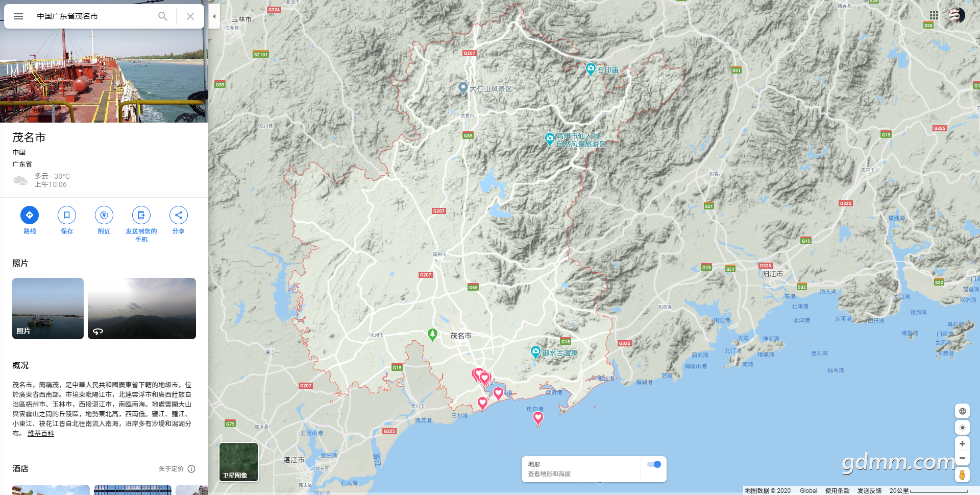Open the account profile avatar

(957, 15)
